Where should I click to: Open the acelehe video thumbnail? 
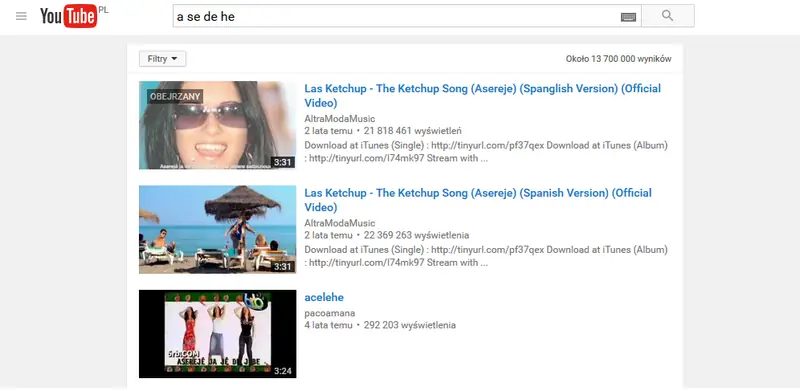coord(217,334)
